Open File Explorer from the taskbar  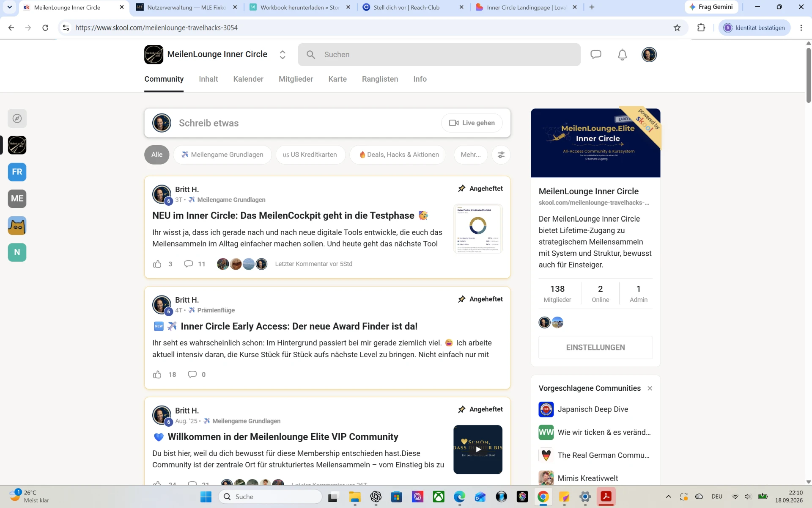click(355, 497)
